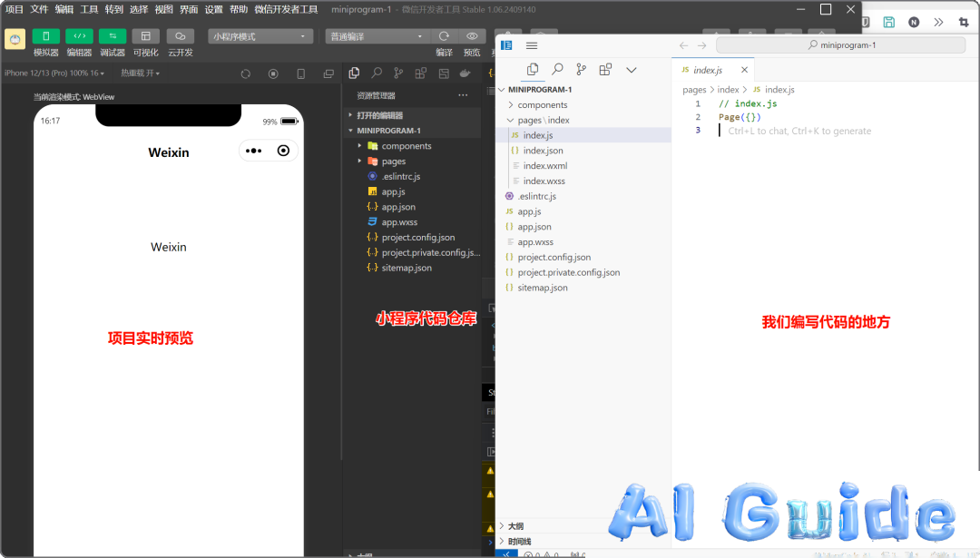
Task: Toggle the 编辑器 editor panel button
Action: coord(79,36)
